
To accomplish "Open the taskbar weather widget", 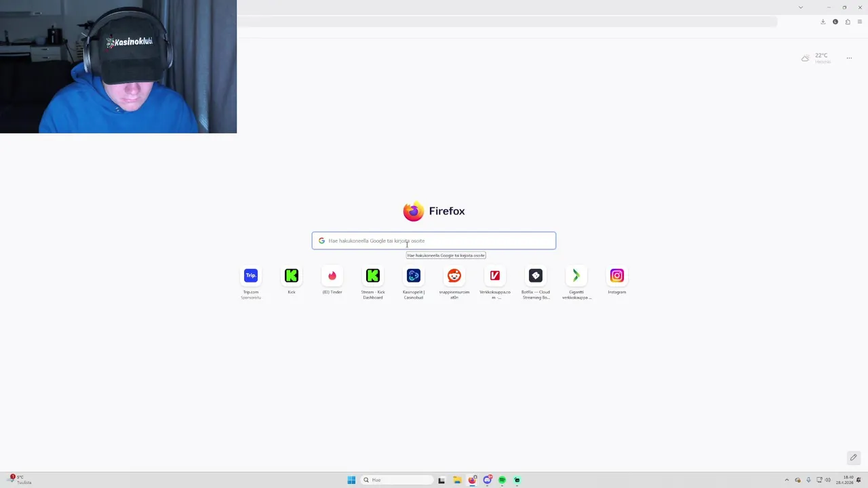I will pyautogui.click(x=19, y=480).
